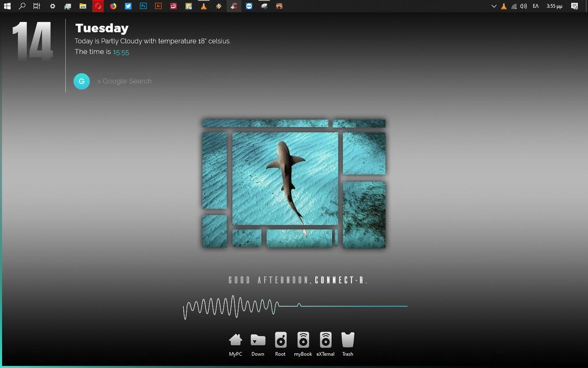Launch Photoshop from the taskbar
The height and width of the screenshot is (368, 588).
pos(143,6)
